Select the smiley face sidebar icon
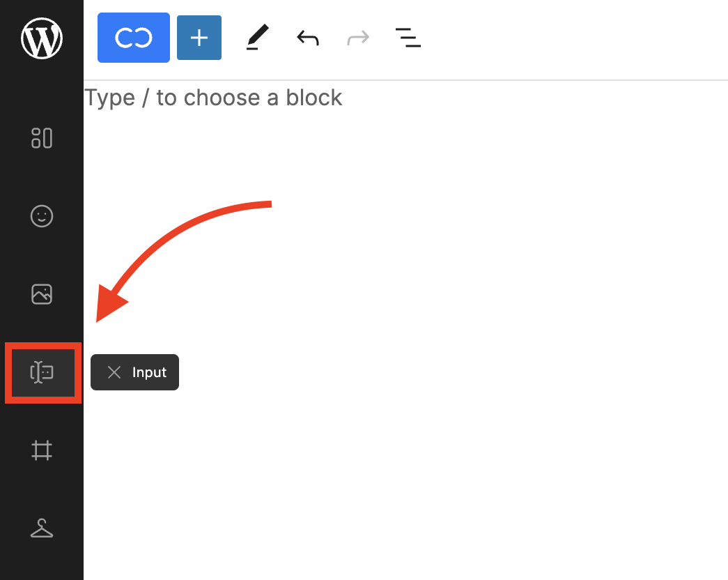 (42, 216)
